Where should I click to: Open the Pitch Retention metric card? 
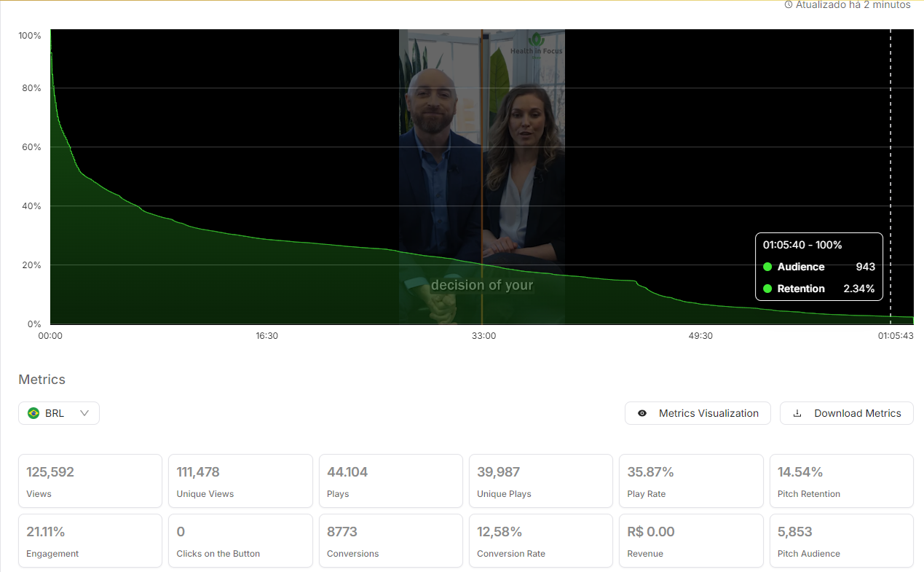tap(841, 481)
